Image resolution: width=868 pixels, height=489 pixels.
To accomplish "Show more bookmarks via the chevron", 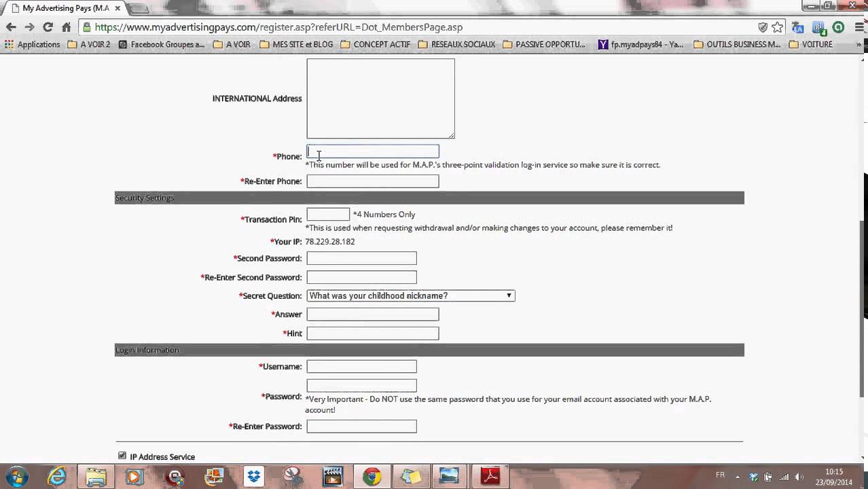I will pyautogui.click(x=859, y=44).
